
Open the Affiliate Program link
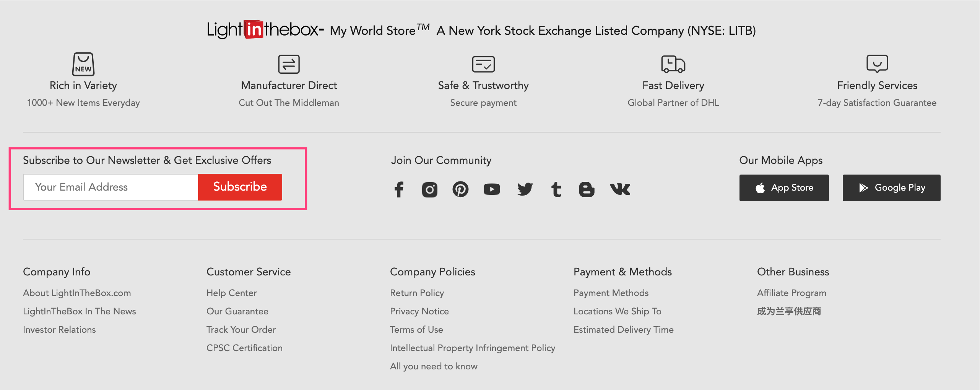(791, 293)
